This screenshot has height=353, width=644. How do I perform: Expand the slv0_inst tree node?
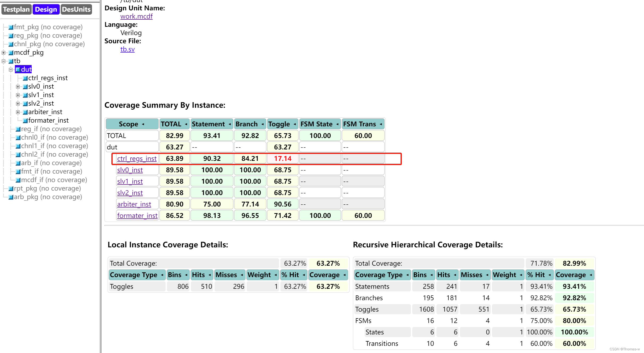pyautogui.click(x=18, y=87)
